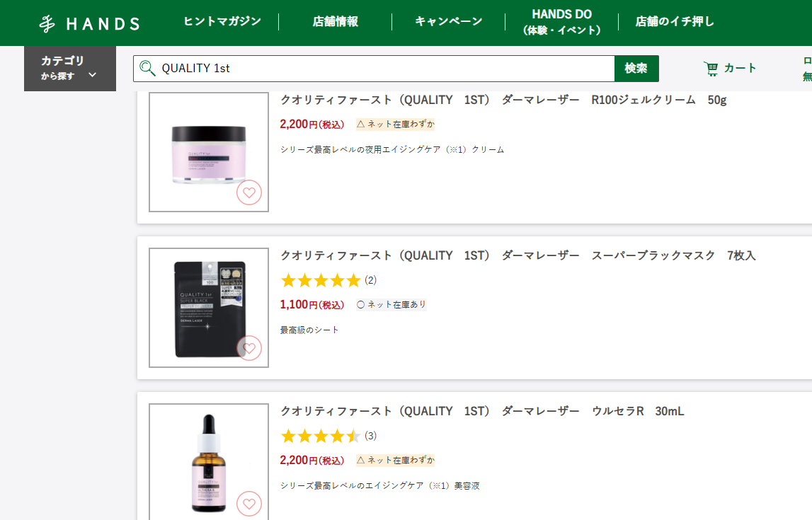Image resolution: width=812 pixels, height=520 pixels.
Task: Favorite the Super Black Mask with heart
Action: click(x=248, y=348)
